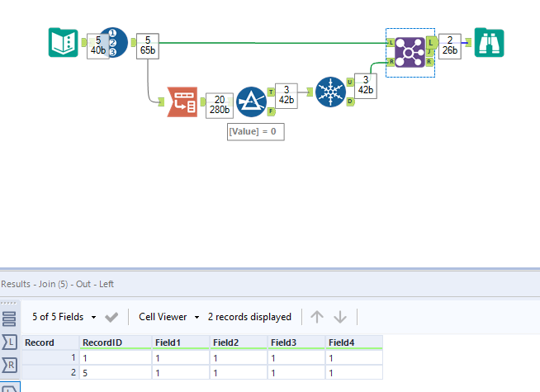Select the Filter tool icon

tap(251, 102)
